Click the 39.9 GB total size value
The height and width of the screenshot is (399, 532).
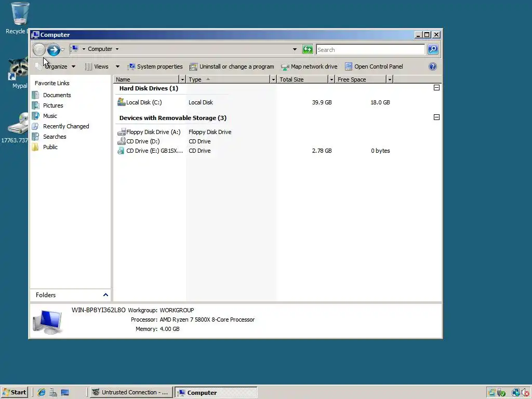[322, 102]
